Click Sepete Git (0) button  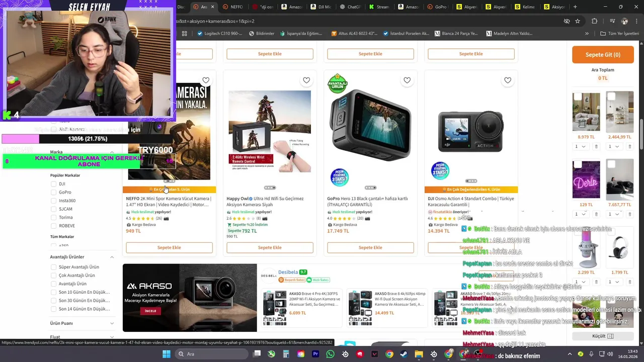pos(603,55)
